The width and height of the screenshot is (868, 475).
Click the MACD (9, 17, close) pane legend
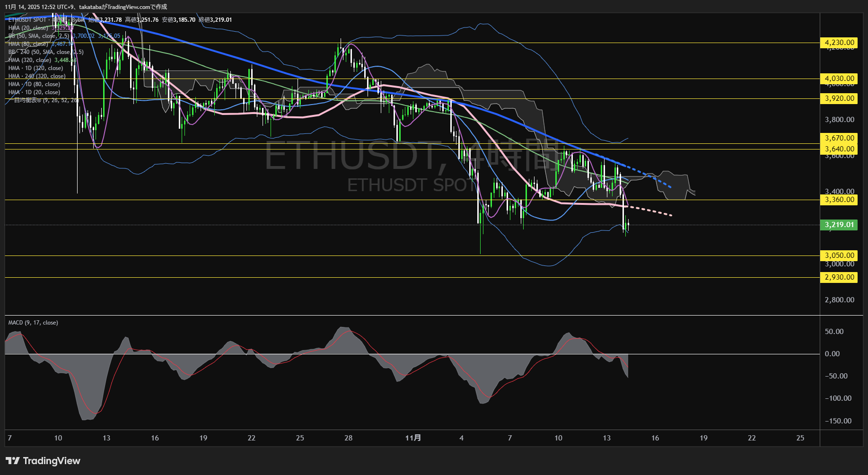coord(32,322)
